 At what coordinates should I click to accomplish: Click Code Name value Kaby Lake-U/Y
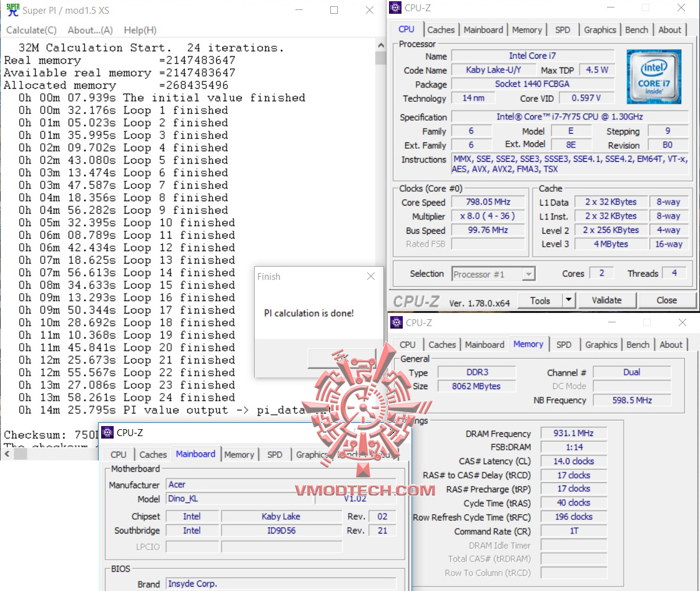(493, 70)
